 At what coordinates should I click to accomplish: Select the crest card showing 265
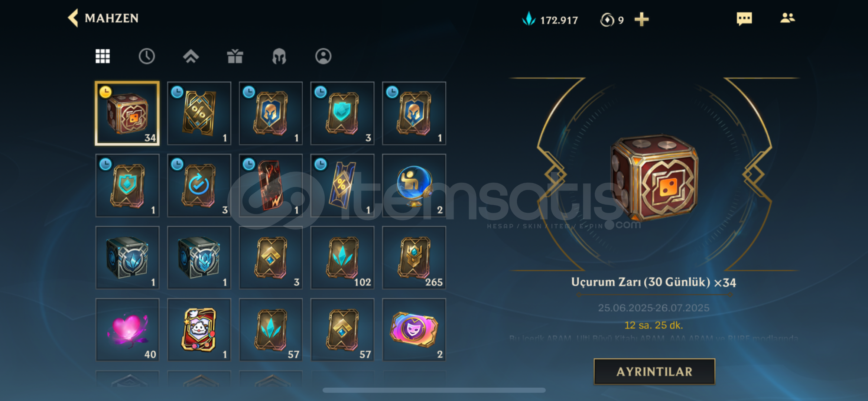414,258
